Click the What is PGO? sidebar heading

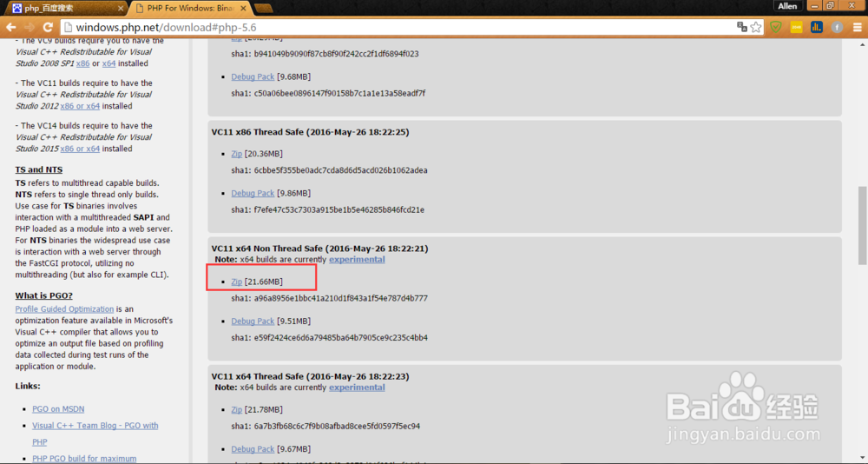point(43,295)
